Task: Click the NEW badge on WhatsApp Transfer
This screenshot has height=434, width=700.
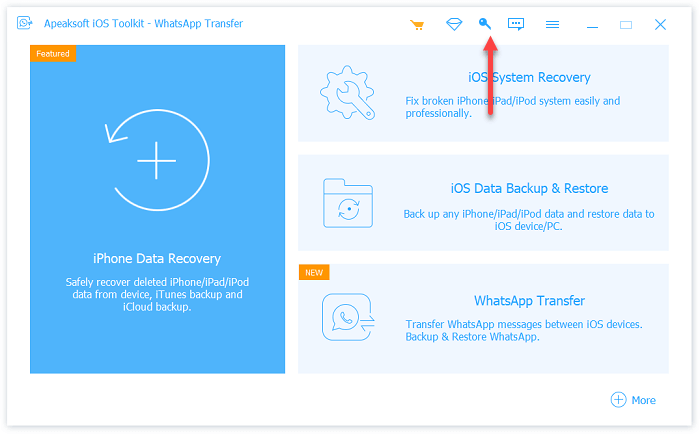Action: [314, 272]
